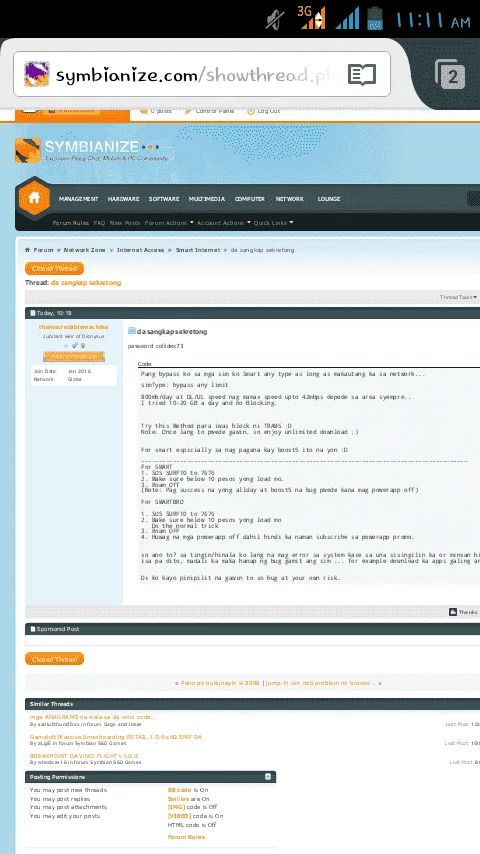Click the Smart Internet breadcrumb link

tap(197, 250)
